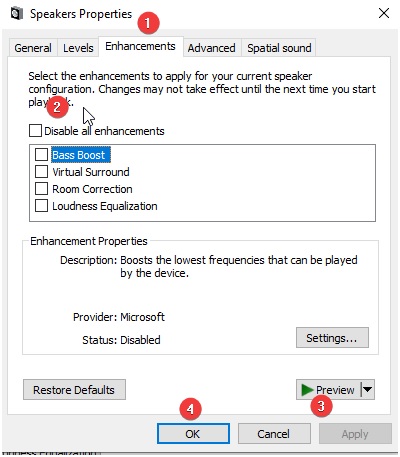Screen dimensions: 400x457
Task: Click the red numbered marker 4
Action: 190,409
